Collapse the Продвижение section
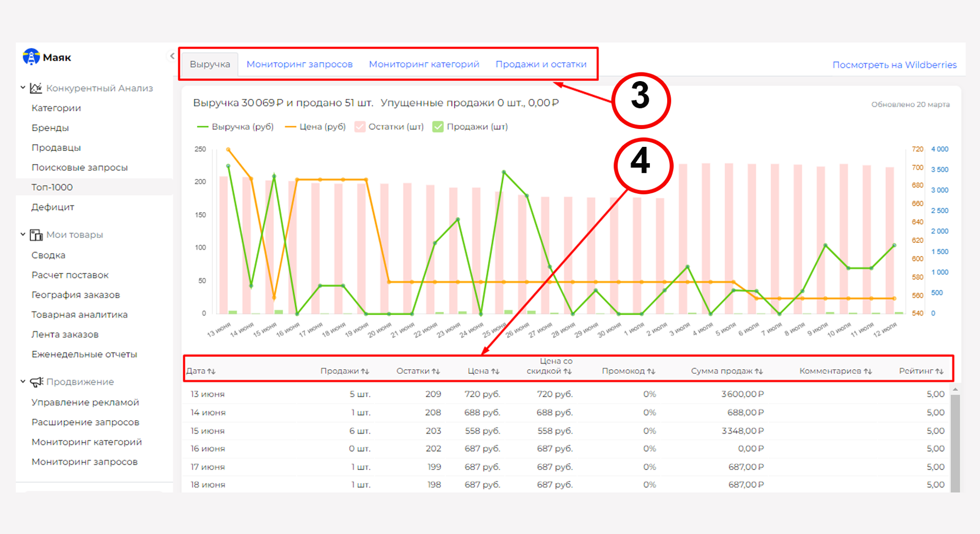980x534 pixels. coord(23,382)
